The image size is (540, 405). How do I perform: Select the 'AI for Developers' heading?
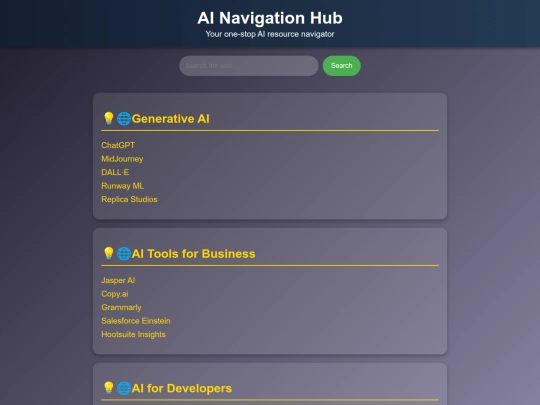point(182,388)
